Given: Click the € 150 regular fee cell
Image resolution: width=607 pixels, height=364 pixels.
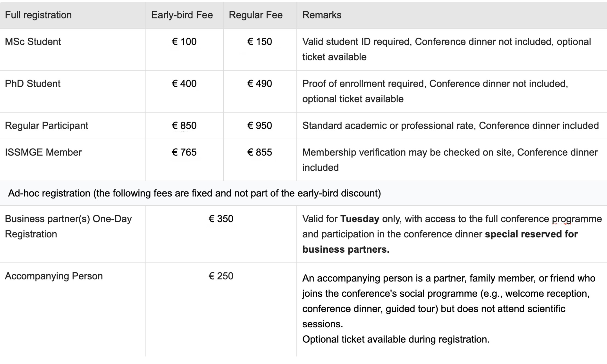Looking at the screenshot, I should pos(260,42).
